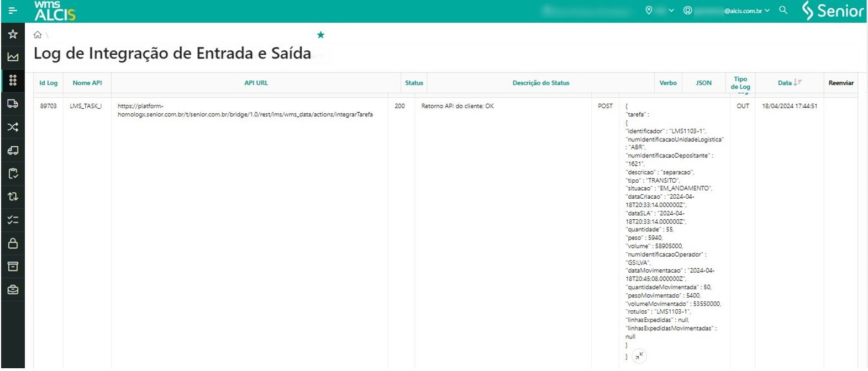Image resolution: width=868 pixels, height=371 pixels.
Task: Open the forklift sidebar icon
Action: [x=13, y=150]
